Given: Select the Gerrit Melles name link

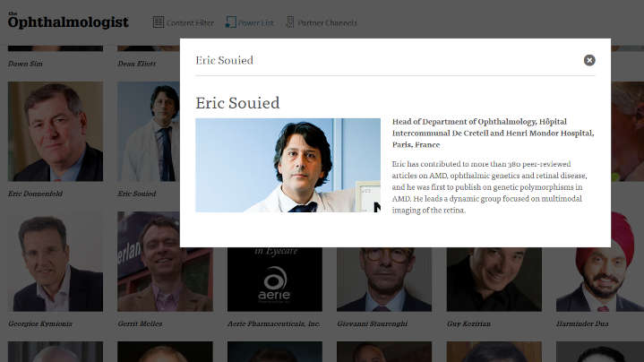Looking at the screenshot, I should point(140,323).
